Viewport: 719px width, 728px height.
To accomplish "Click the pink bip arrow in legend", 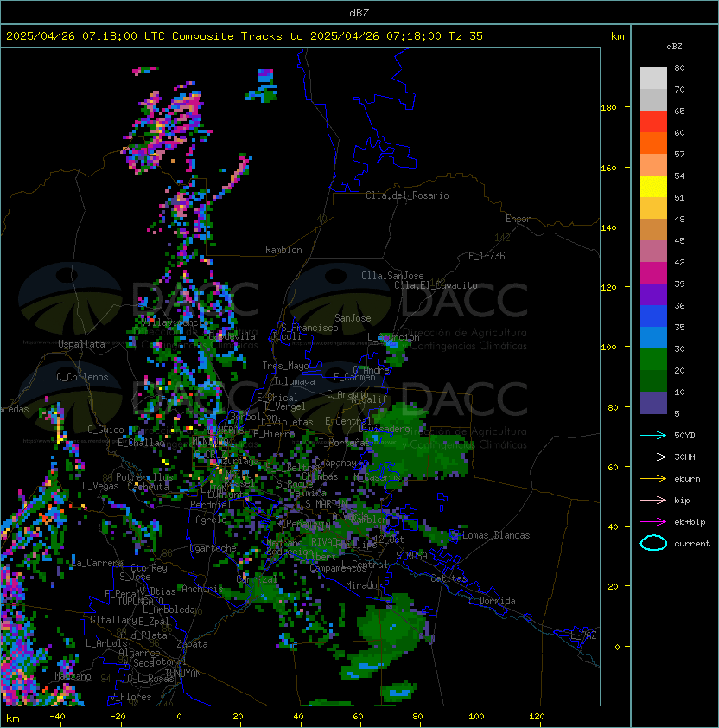I will pos(653,501).
